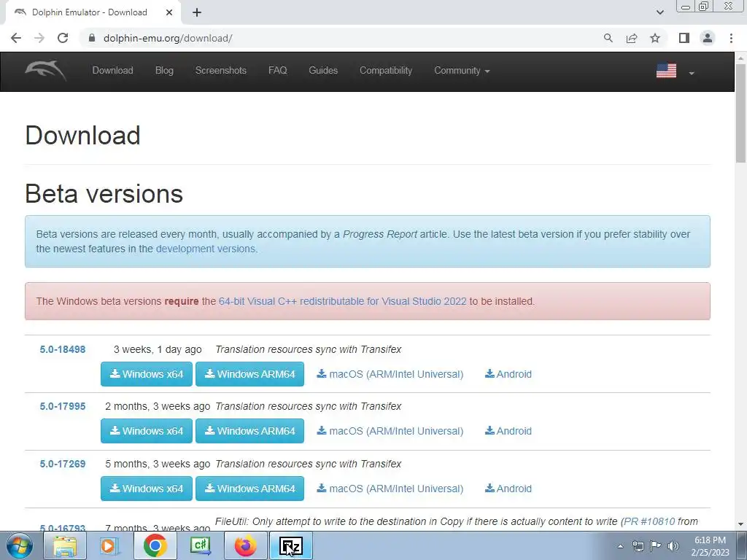This screenshot has height=560, width=747.
Task: Download macOS build for 5.0-17269
Action: [x=390, y=489]
